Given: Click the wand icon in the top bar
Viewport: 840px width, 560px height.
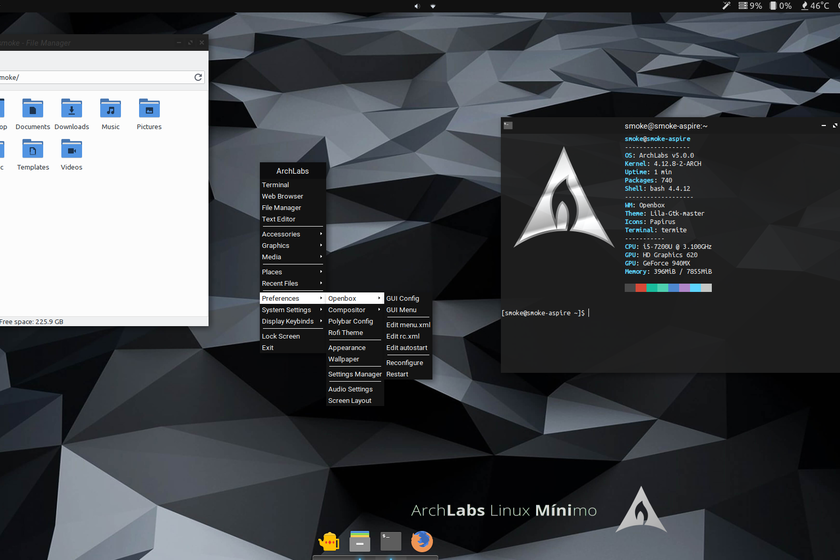Looking at the screenshot, I should click(726, 6).
